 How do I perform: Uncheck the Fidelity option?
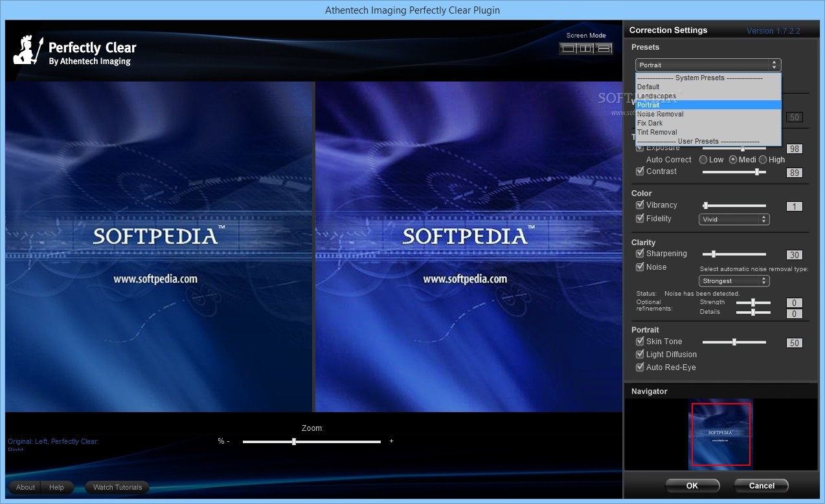[x=640, y=219]
